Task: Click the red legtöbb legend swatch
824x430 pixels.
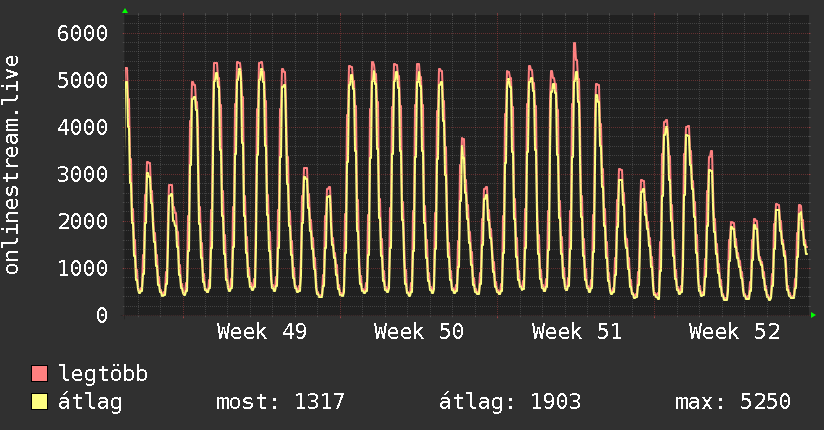Action: click(40, 374)
